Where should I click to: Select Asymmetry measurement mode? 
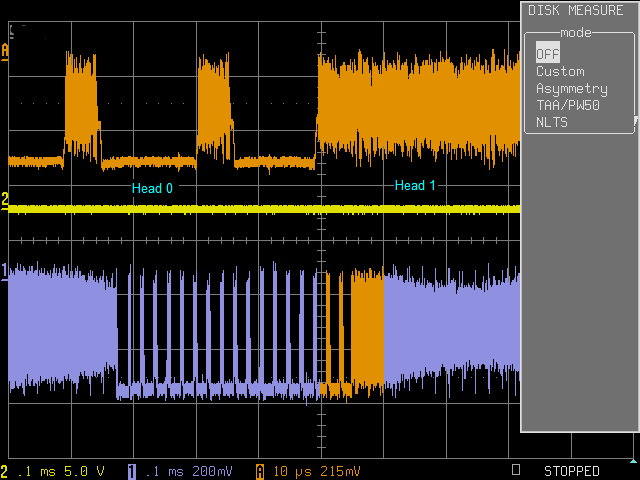(x=571, y=89)
